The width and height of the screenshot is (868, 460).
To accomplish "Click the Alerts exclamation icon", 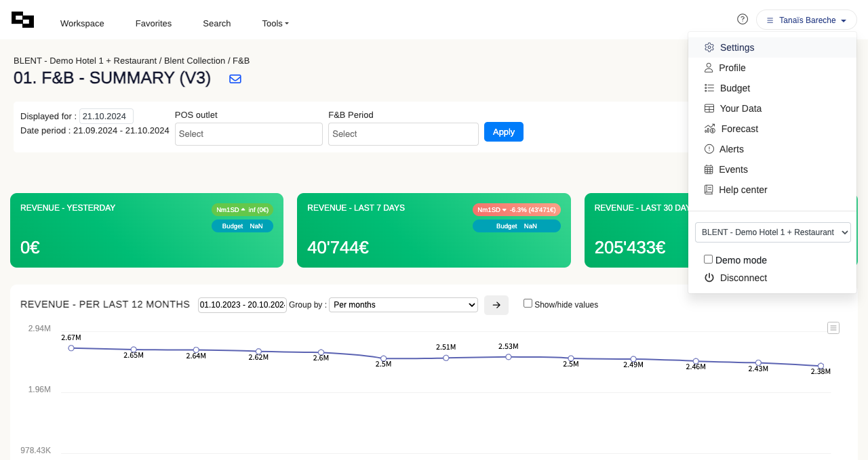I will pyautogui.click(x=709, y=149).
